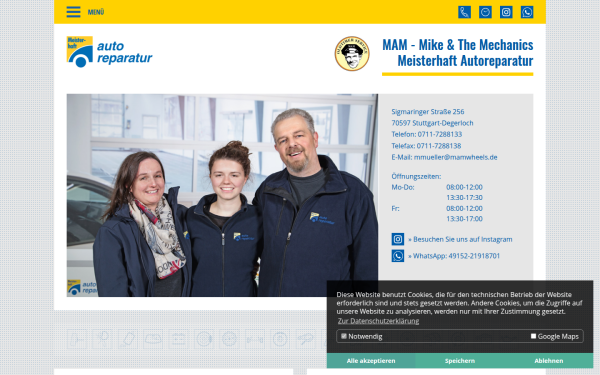Click the Fr: opening hours label
This screenshot has height=375, width=600.
click(395, 209)
